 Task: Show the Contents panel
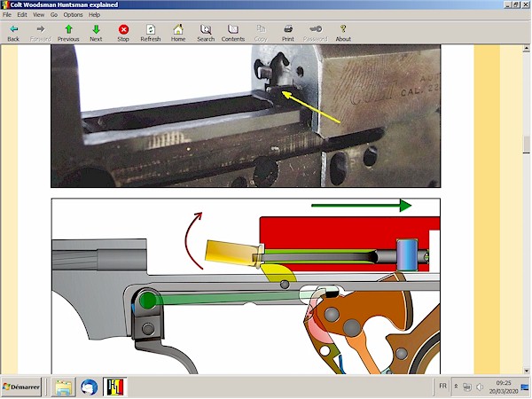tap(233, 33)
